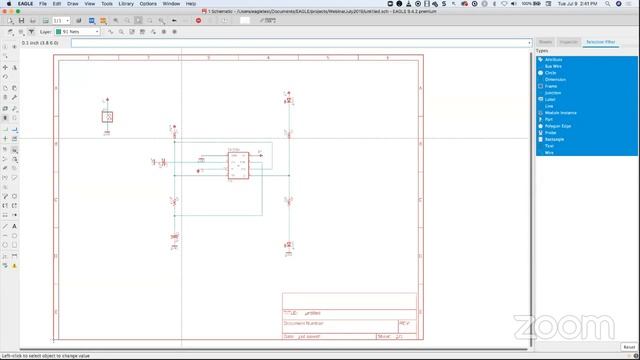Open the File menu
This screenshot has width=640, height=360.
pyautogui.click(x=43, y=4)
